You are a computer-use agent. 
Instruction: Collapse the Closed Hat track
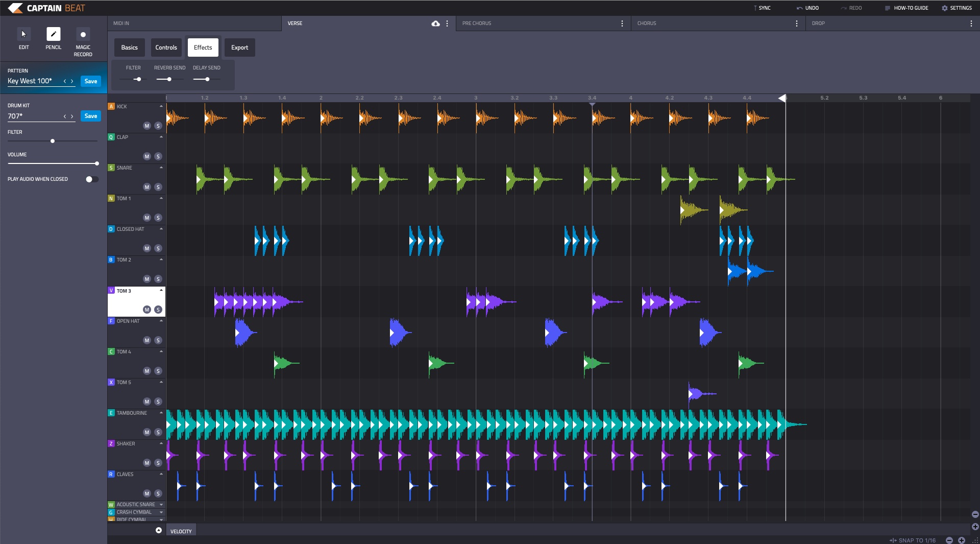[x=161, y=229]
